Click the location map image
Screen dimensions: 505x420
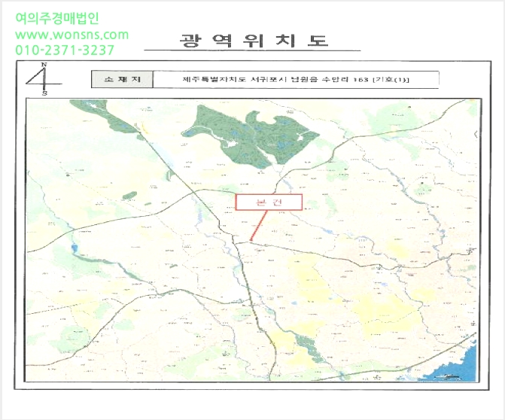click(x=254, y=240)
